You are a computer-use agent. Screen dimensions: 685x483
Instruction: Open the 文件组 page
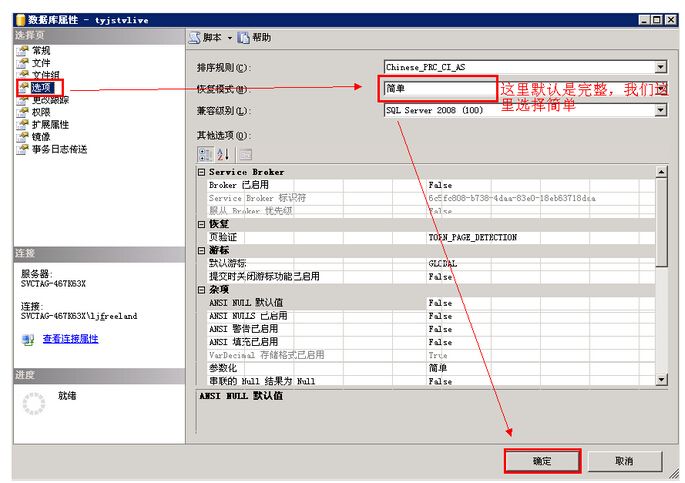coord(45,75)
